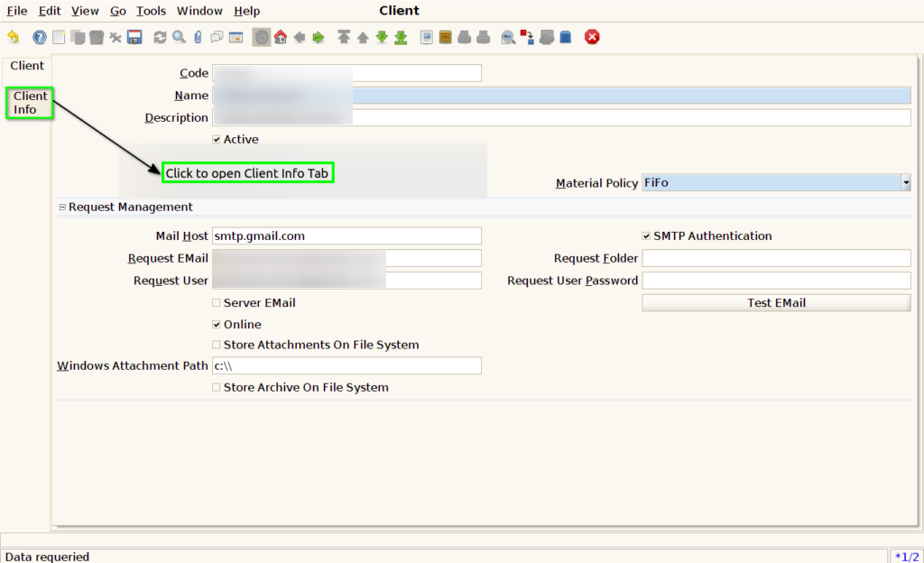Click the Windows Attachment Path field
This screenshot has height=563, width=924.
click(x=346, y=365)
